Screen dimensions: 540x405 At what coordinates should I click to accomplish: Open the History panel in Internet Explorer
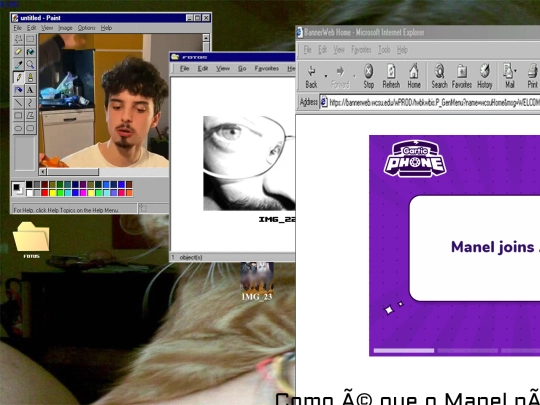tap(485, 76)
